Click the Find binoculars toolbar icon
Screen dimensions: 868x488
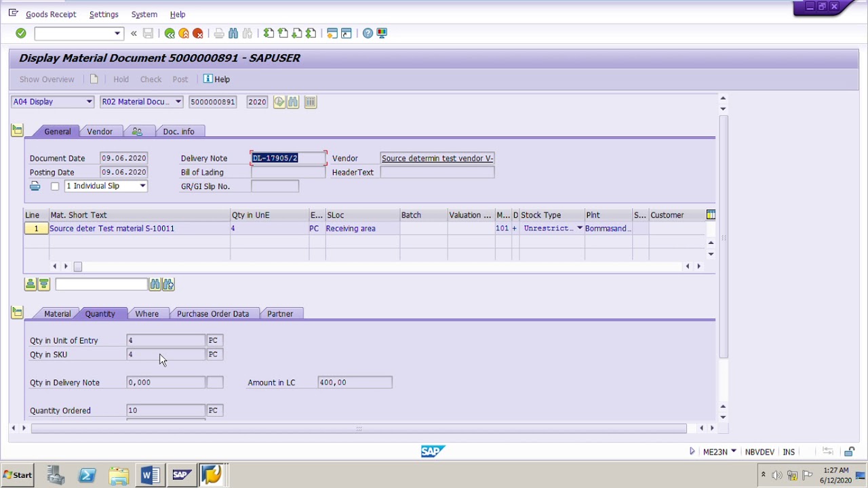233,33
